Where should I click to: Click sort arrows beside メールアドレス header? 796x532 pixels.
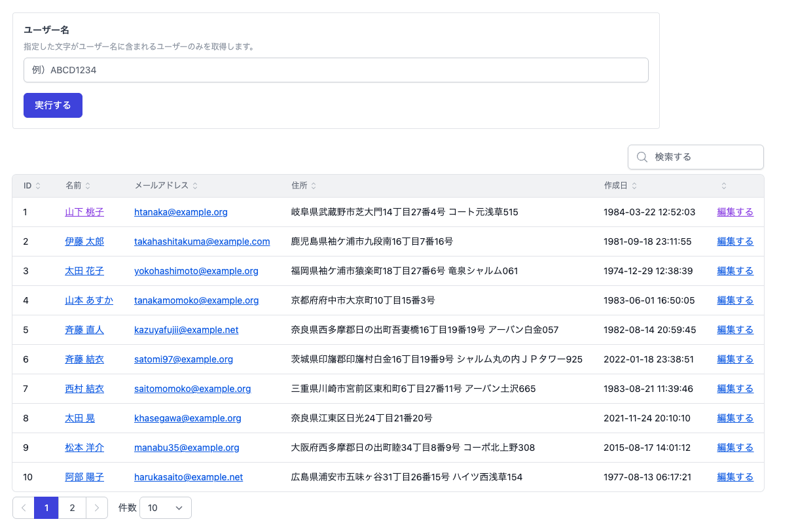coord(195,186)
